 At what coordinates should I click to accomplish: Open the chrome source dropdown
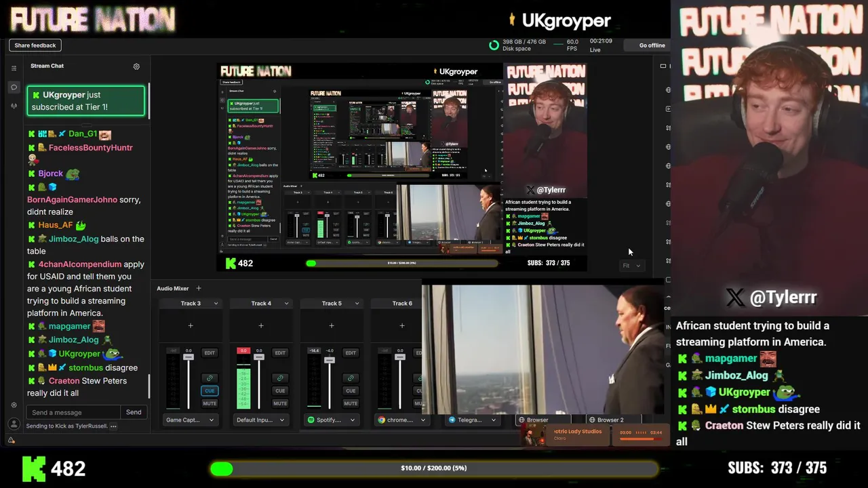pos(401,420)
